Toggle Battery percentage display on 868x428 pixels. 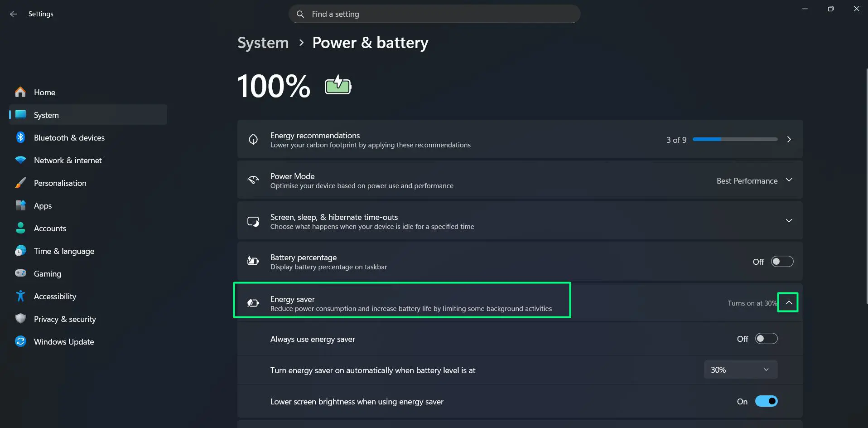click(x=782, y=261)
